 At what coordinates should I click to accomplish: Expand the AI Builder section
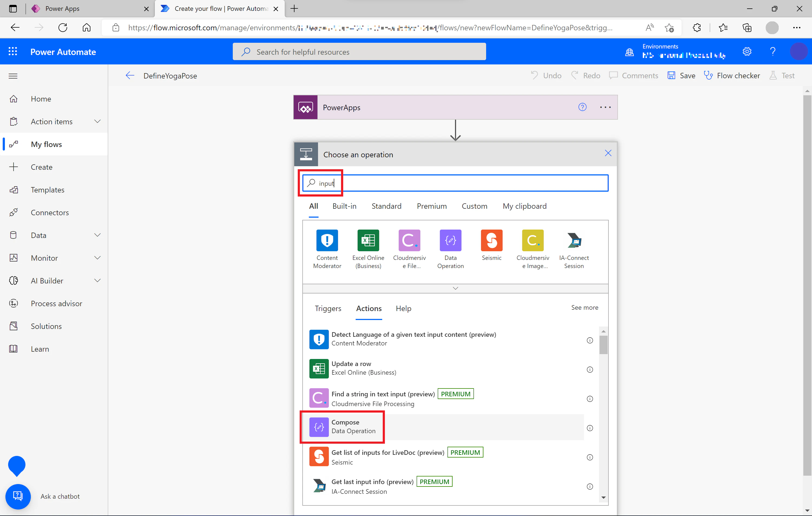(97, 280)
